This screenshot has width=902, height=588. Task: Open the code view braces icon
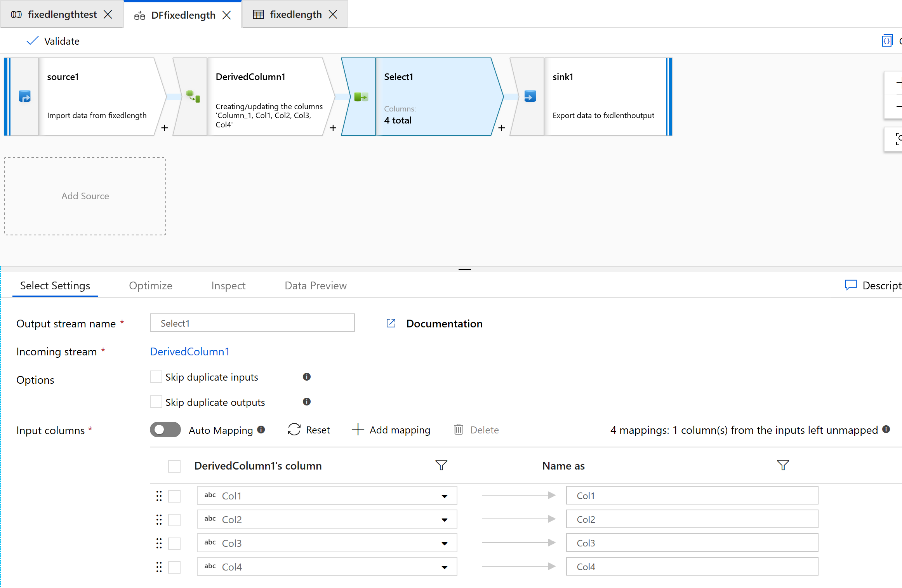[x=887, y=41]
